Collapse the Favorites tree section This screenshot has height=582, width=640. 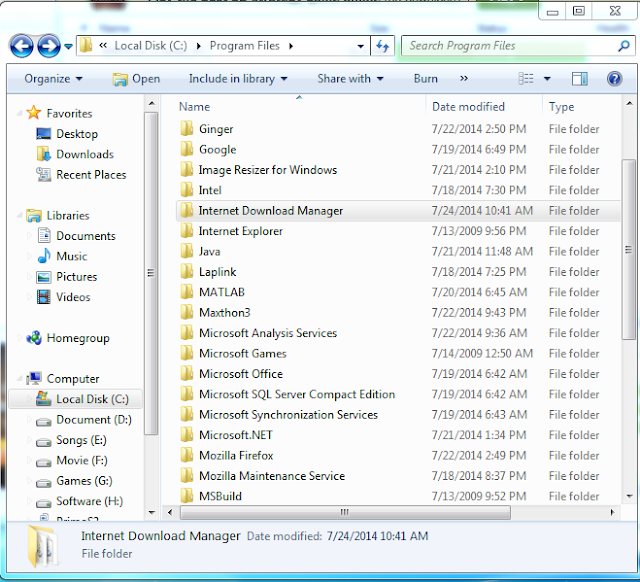coord(19,113)
